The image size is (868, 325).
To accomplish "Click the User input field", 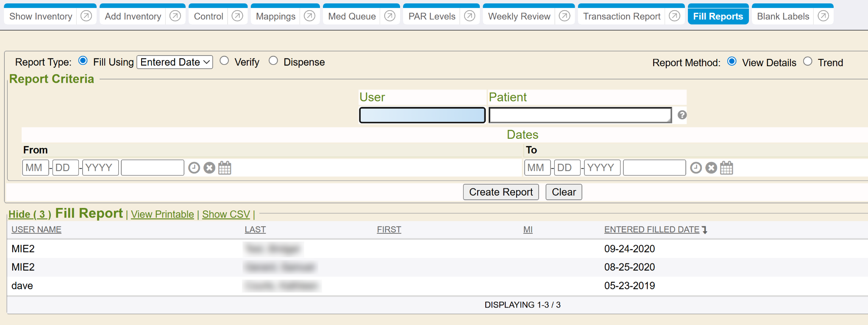I will 422,115.
